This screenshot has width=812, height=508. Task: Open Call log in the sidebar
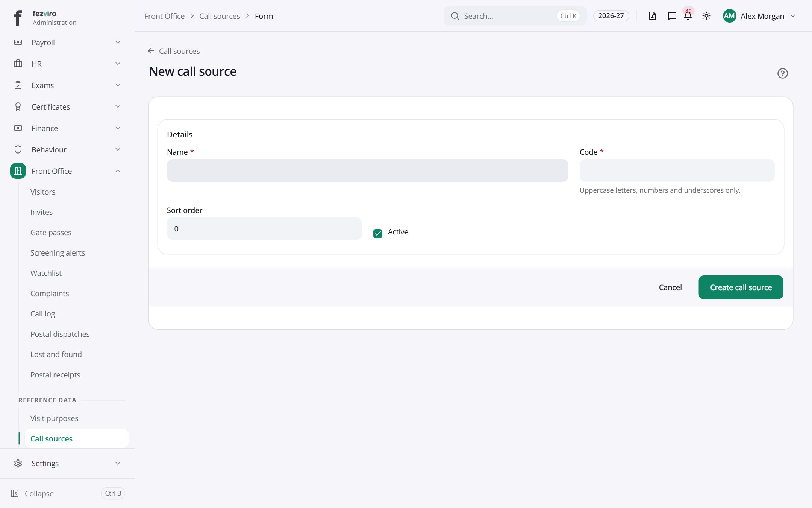point(42,314)
